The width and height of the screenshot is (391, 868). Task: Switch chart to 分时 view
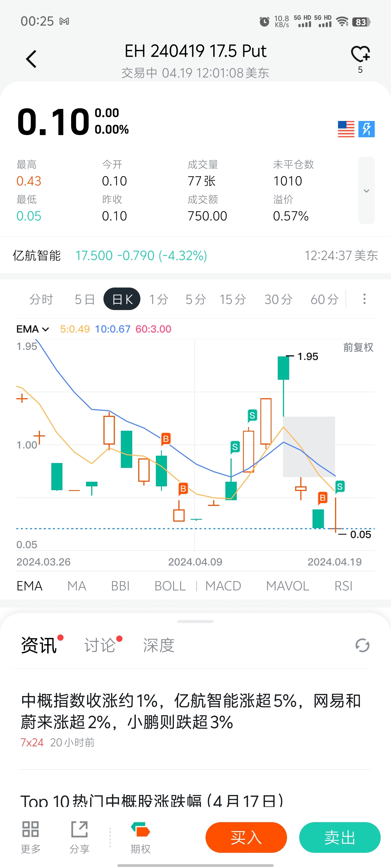click(41, 299)
